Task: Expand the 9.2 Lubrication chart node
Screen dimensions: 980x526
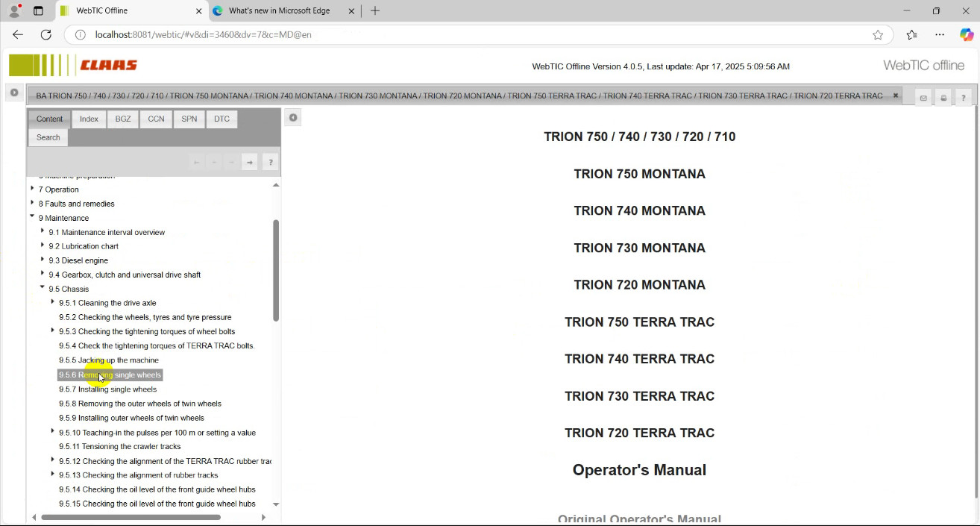Action: [x=43, y=245]
